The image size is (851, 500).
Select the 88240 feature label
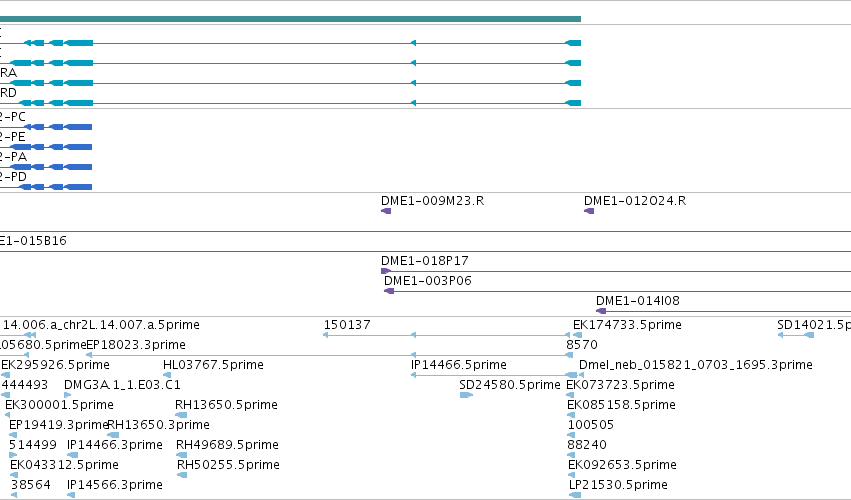tap(587, 445)
